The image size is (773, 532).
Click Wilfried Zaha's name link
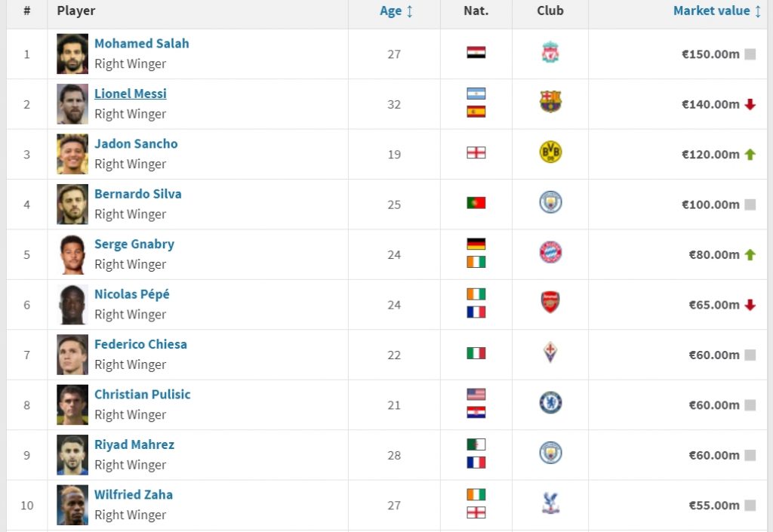[134, 495]
